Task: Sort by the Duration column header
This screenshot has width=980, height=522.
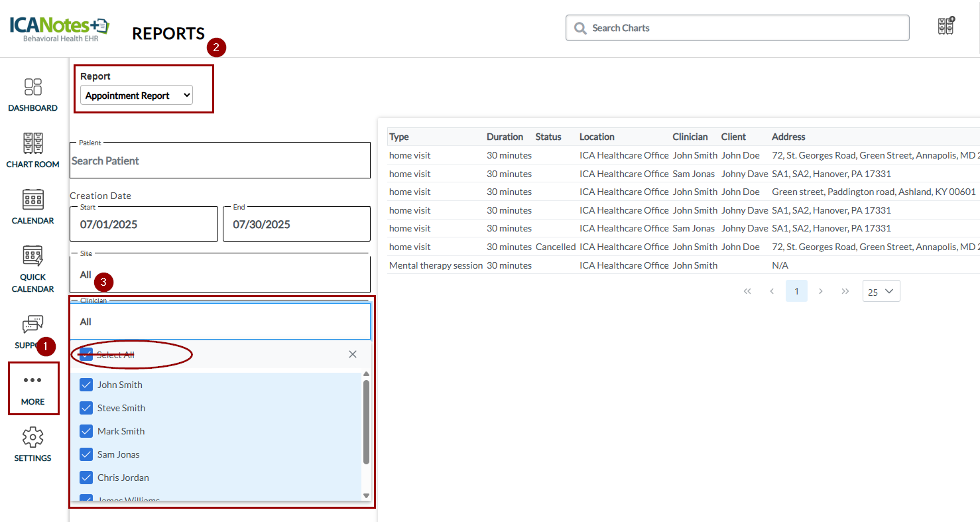Action: click(x=505, y=137)
